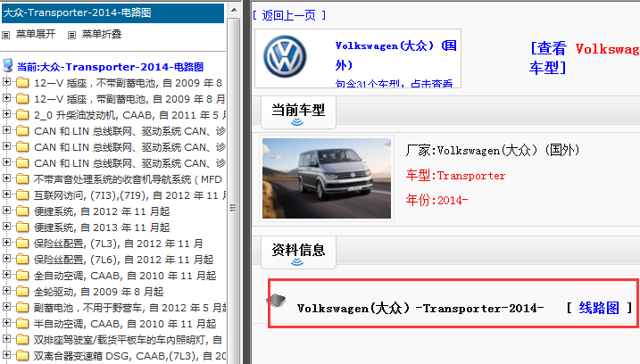
Task: Click folder icon for 保险丝配置 (7L3)
Action: coord(22,244)
